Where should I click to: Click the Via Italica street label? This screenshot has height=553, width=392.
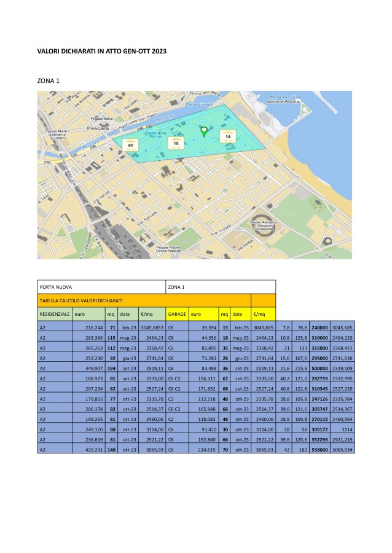[x=101, y=197]
